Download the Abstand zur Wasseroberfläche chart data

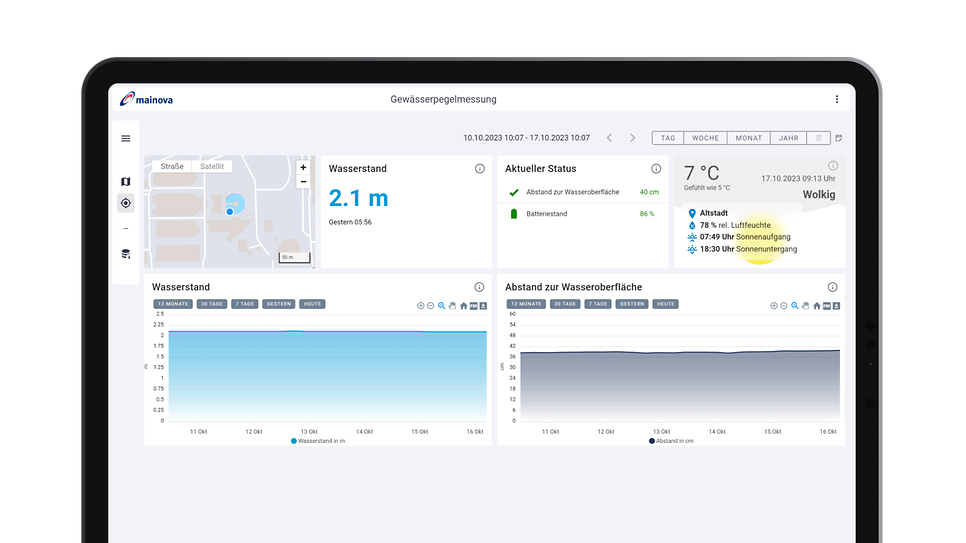(836, 306)
